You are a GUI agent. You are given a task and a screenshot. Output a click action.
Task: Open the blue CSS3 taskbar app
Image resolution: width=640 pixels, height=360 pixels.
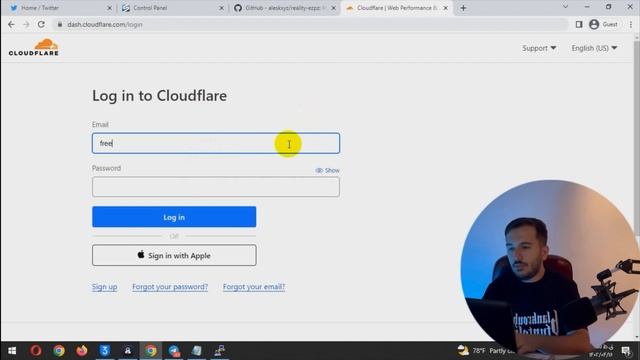click(105, 351)
